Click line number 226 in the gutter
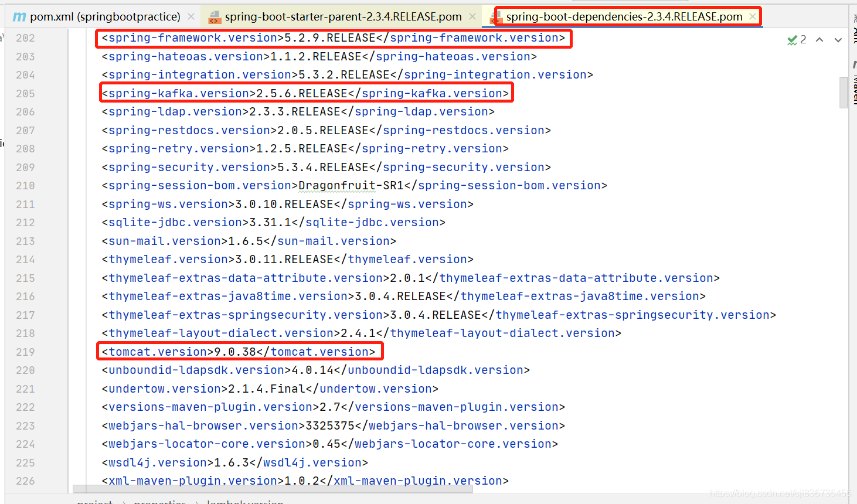The image size is (857, 504). [x=25, y=481]
